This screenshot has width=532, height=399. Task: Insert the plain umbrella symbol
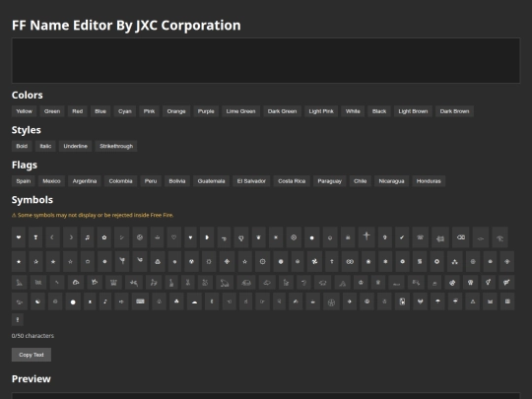click(437, 301)
